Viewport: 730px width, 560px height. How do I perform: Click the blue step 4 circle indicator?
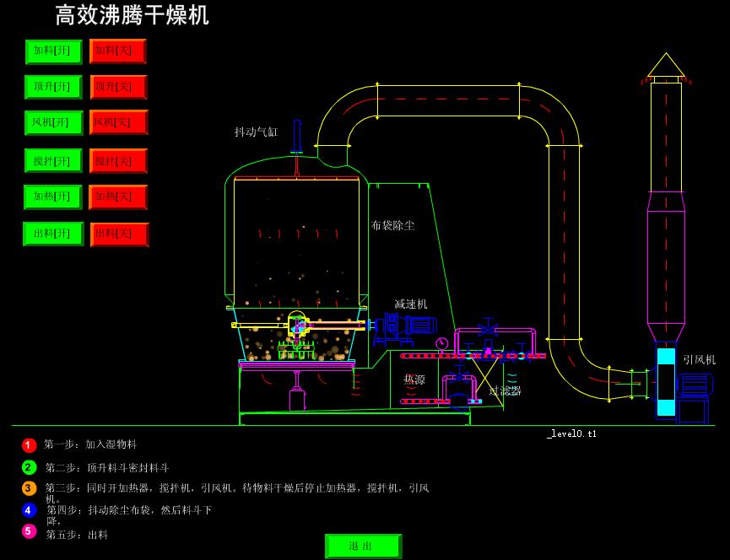[x=30, y=510]
